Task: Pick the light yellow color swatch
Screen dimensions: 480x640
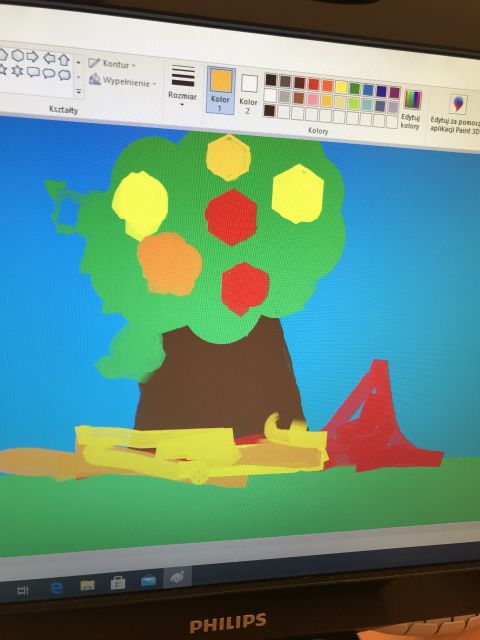Action: (x=340, y=102)
